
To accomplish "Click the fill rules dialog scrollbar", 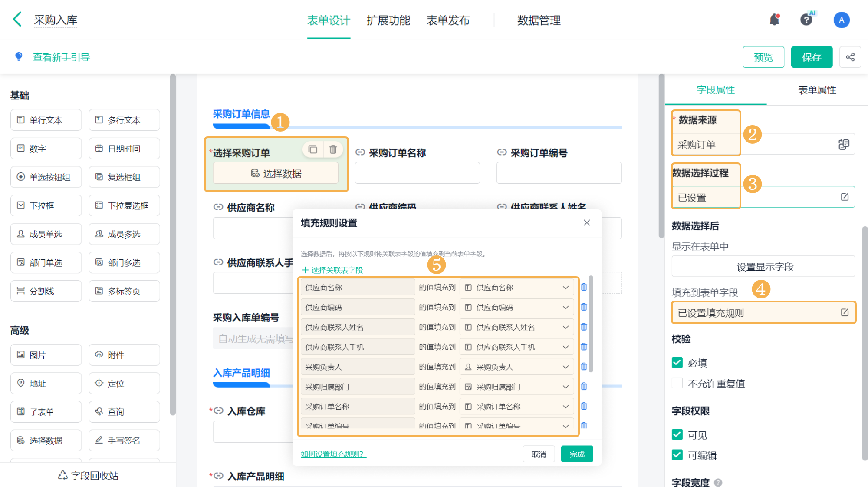I will click(591, 324).
